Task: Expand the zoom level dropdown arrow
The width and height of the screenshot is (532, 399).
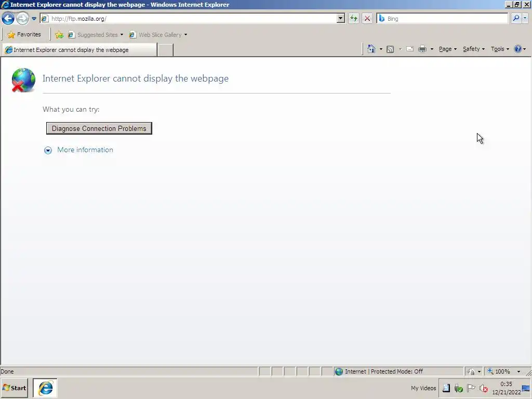Action: (x=518, y=371)
